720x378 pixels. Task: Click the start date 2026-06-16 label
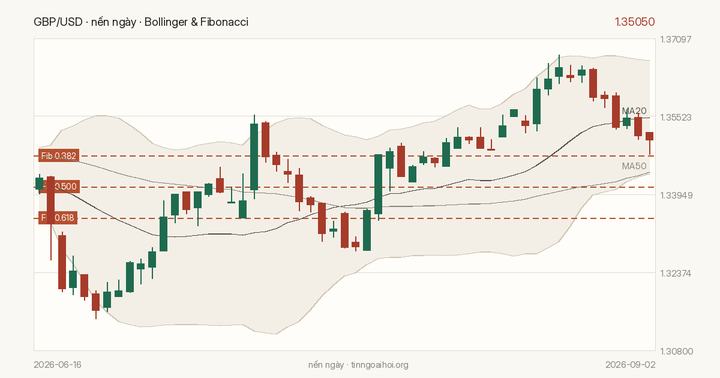57,365
